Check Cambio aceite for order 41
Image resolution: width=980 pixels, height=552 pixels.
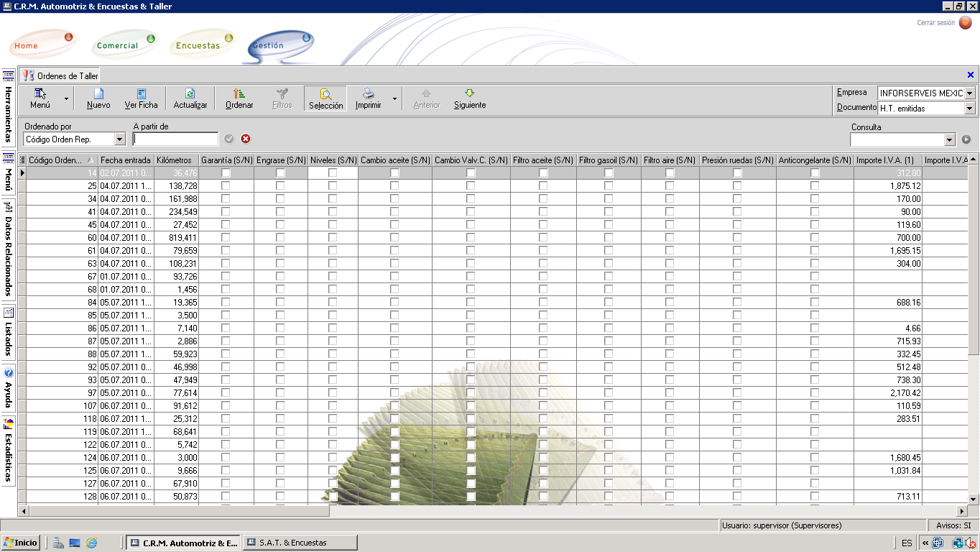pos(394,212)
